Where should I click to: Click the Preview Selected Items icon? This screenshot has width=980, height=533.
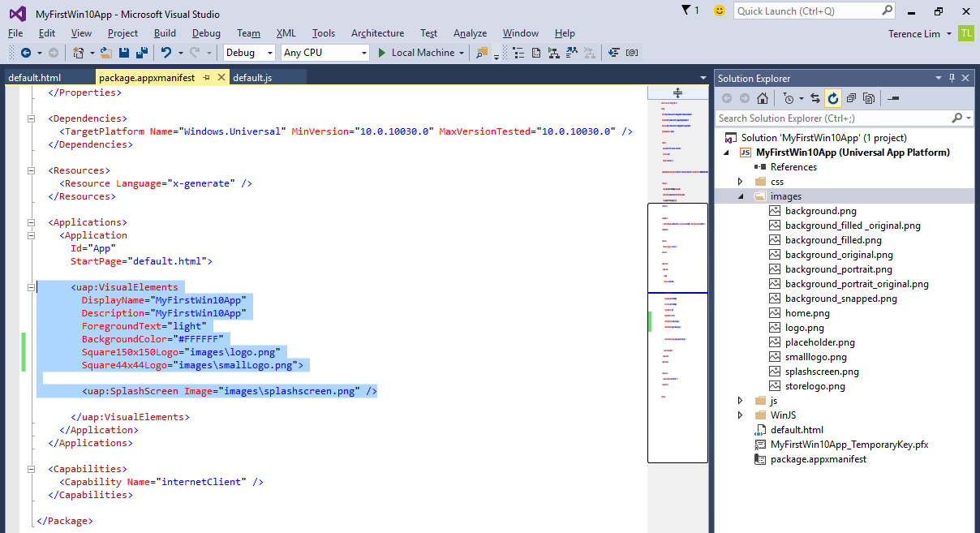[x=893, y=98]
